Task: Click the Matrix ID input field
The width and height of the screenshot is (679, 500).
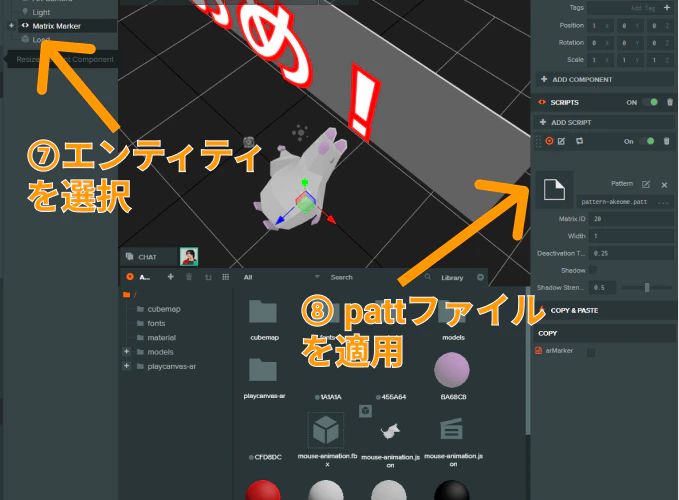Action: point(632,219)
